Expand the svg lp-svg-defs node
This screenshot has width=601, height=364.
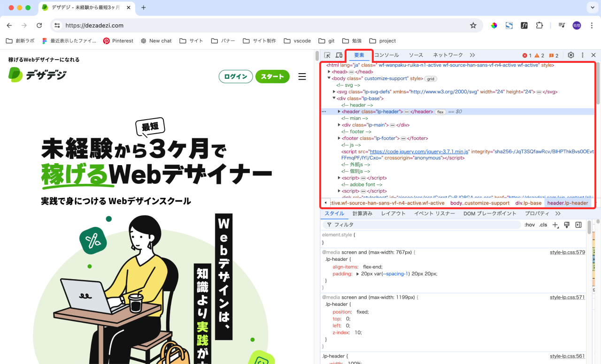(334, 92)
